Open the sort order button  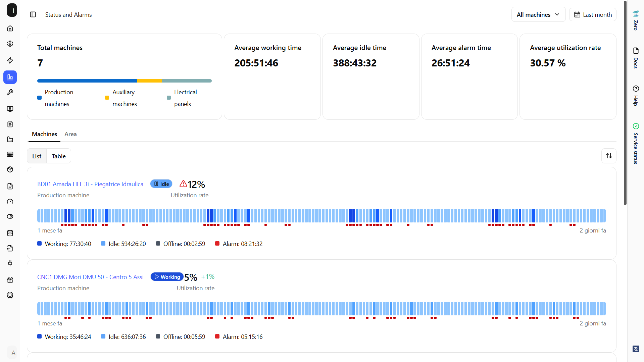coord(609,156)
